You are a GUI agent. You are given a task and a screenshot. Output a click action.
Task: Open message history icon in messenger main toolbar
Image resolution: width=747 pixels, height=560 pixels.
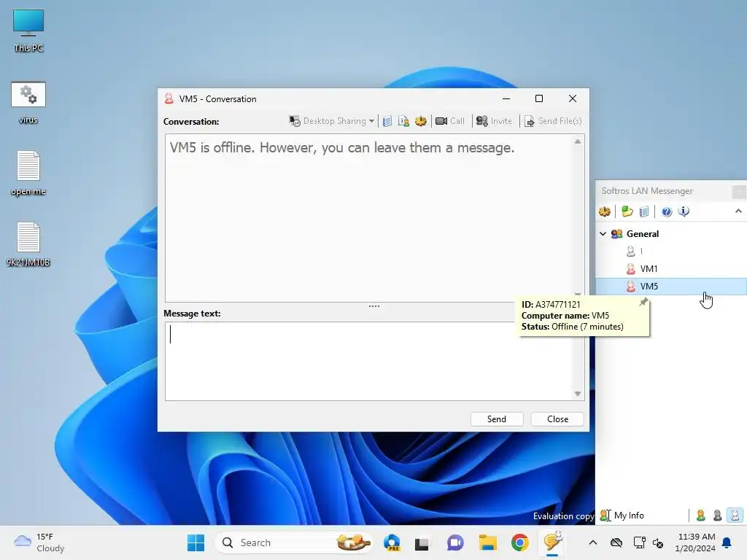pyautogui.click(x=643, y=211)
